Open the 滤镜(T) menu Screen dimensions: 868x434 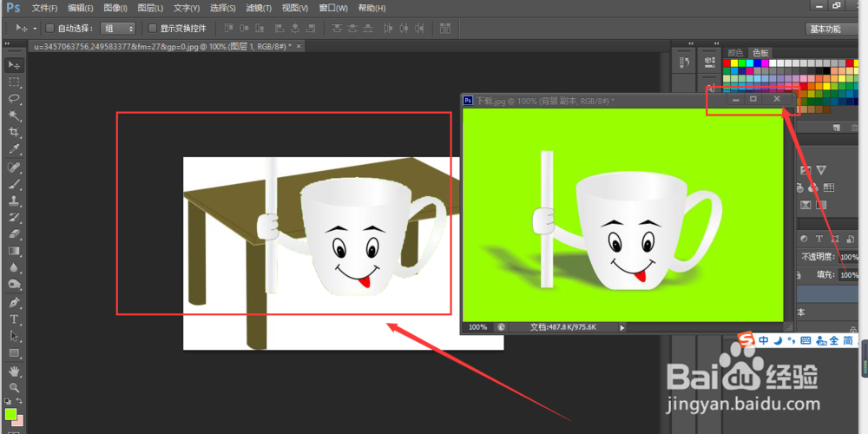click(x=259, y=8)
